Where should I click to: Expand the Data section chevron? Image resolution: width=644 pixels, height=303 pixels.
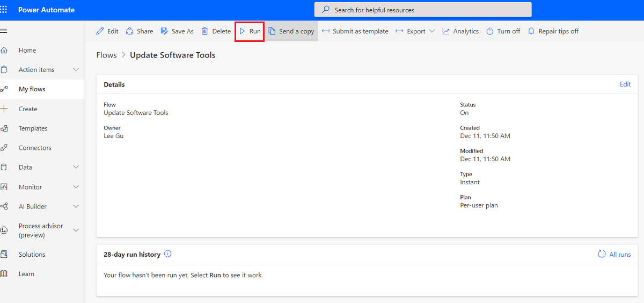coord(76,167)
